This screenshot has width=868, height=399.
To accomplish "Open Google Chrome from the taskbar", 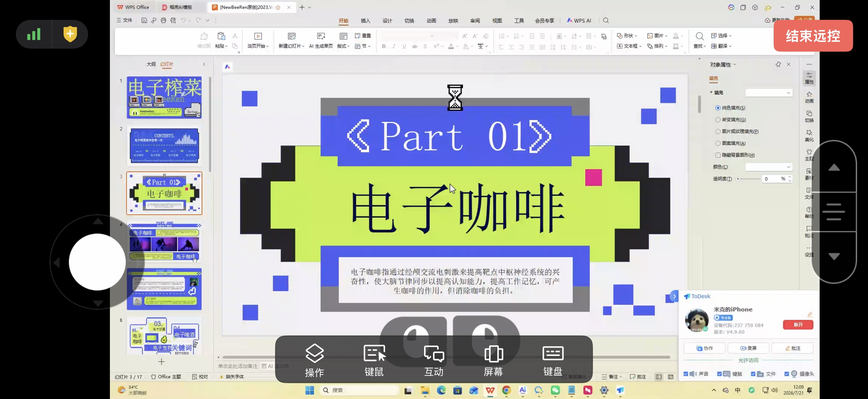I will [506, 390].
